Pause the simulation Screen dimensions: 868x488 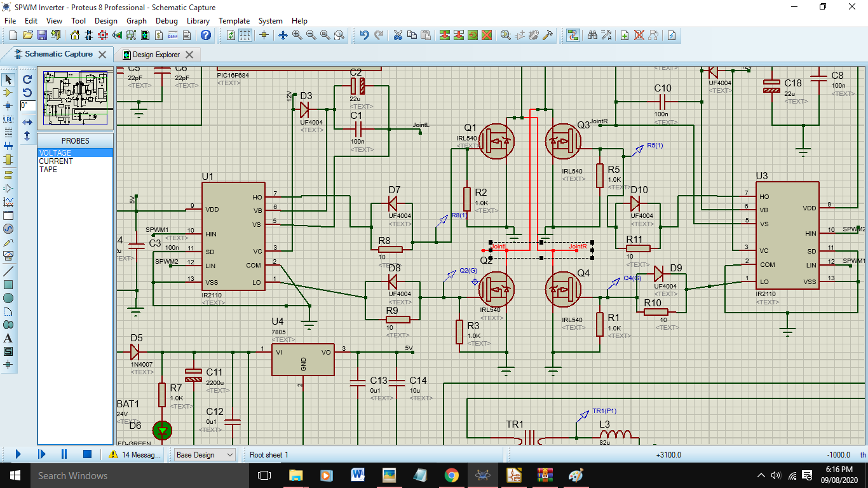[x=64, y=454]
